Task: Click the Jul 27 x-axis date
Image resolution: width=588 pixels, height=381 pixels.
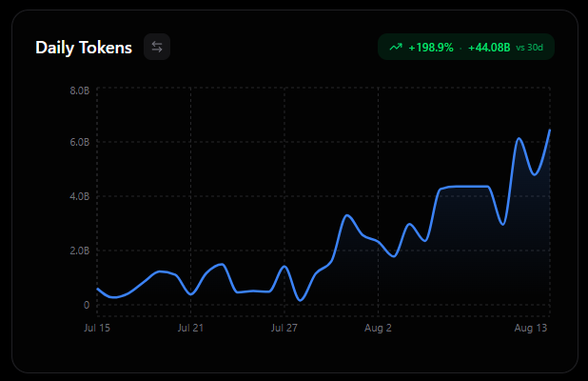Action: point(284,328)
